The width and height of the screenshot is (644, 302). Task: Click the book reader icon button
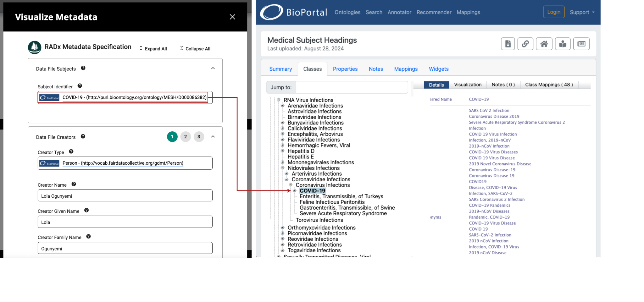pos(563,44)
